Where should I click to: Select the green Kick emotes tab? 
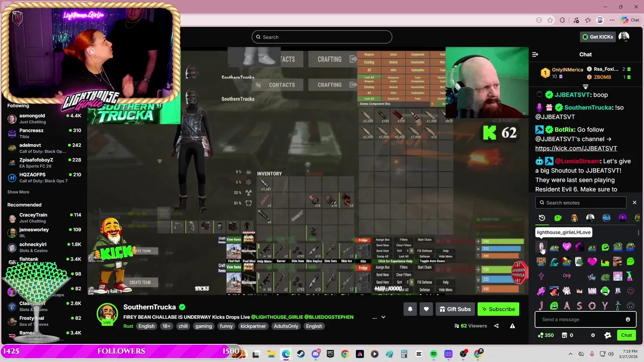pos(558,218)
